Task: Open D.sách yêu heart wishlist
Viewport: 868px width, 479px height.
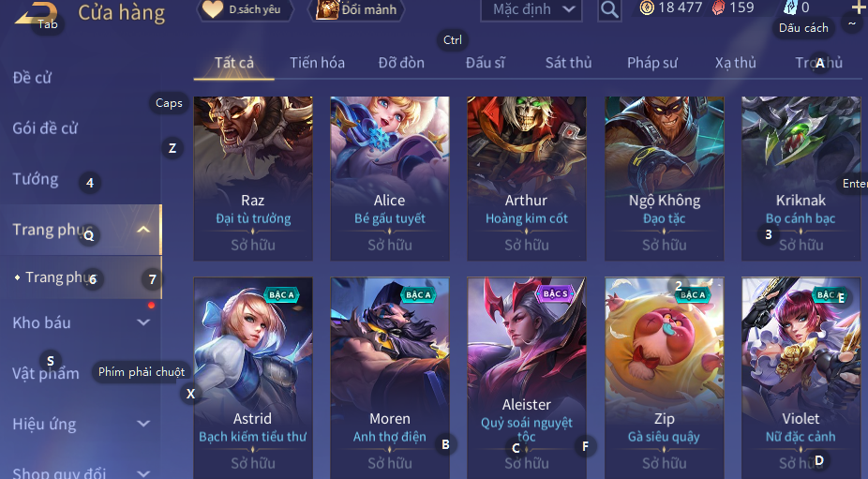Action: [x=246, y=9]
